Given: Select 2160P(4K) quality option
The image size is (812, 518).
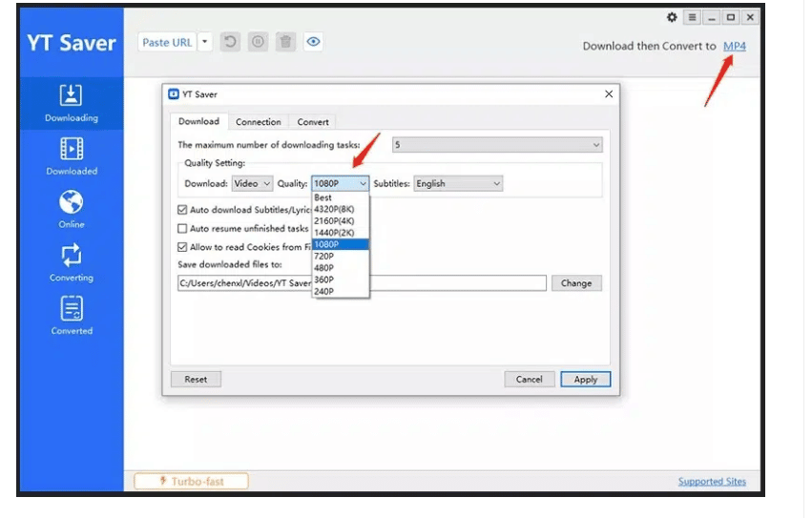Looking at the screenshot, I should pos(341,221).
